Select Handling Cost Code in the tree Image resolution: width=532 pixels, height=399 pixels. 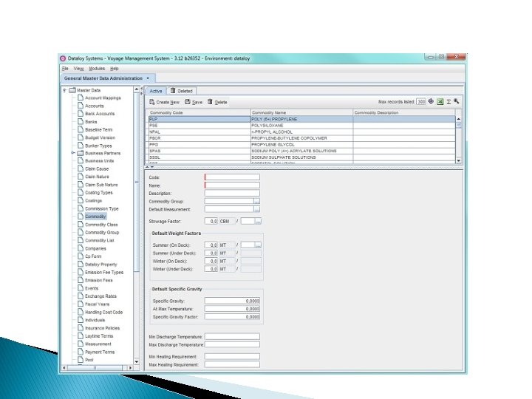pos(104,312)
